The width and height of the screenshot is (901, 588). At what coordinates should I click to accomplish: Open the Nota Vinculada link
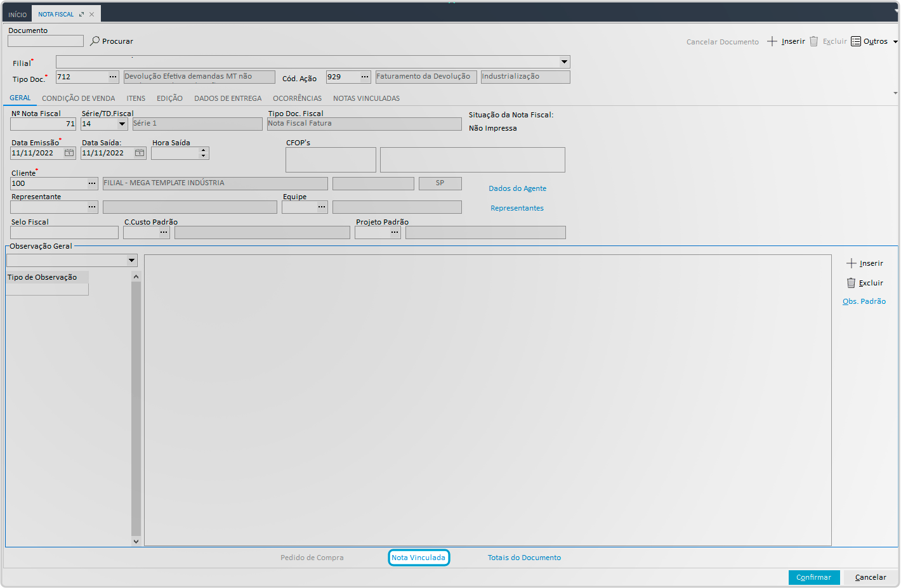(419, 558)
